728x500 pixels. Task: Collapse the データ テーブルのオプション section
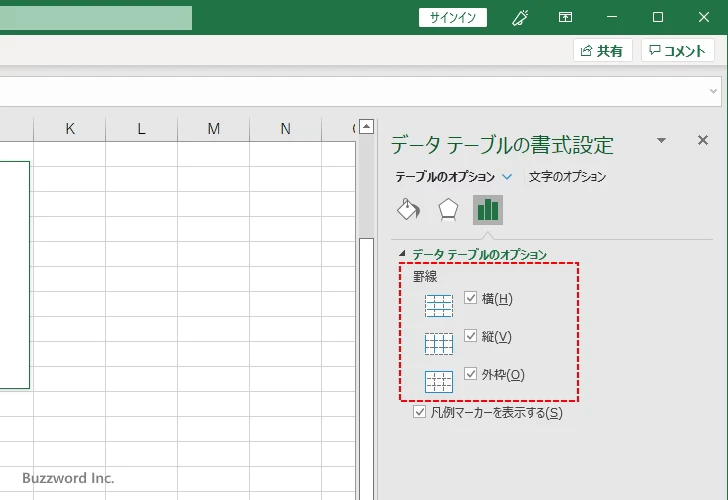point(402,253)
